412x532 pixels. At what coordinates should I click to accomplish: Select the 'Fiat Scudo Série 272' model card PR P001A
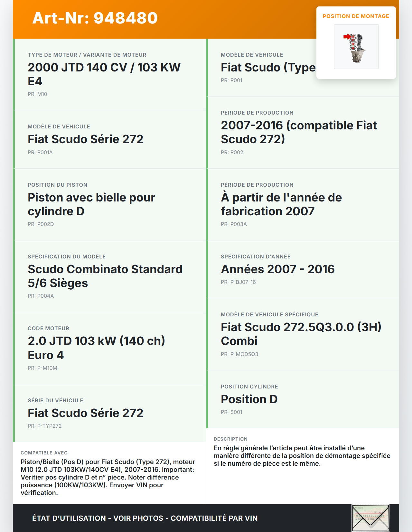(85, 139)
